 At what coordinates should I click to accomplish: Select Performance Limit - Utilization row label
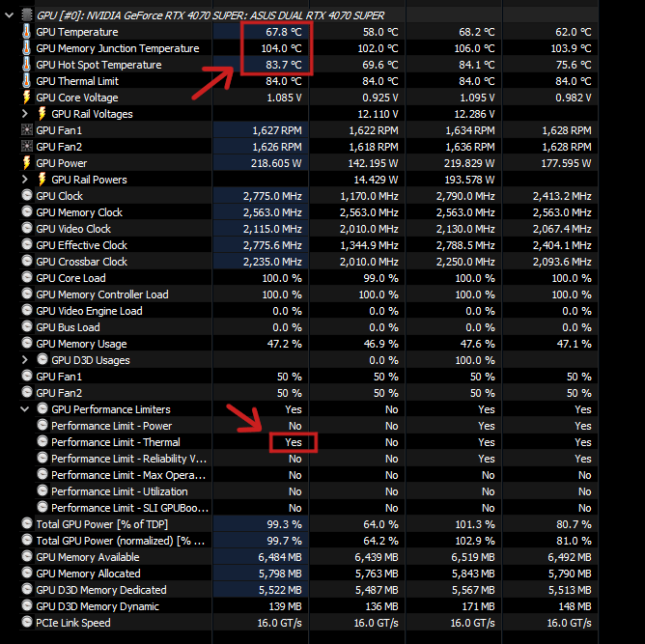coord(120,491)
